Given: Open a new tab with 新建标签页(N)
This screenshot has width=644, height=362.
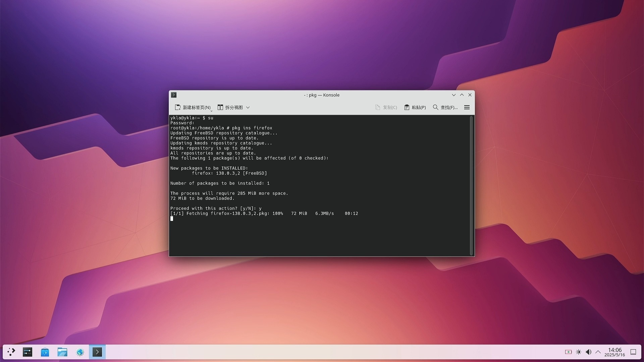Looking at the screenshot, I should point(193,107).
